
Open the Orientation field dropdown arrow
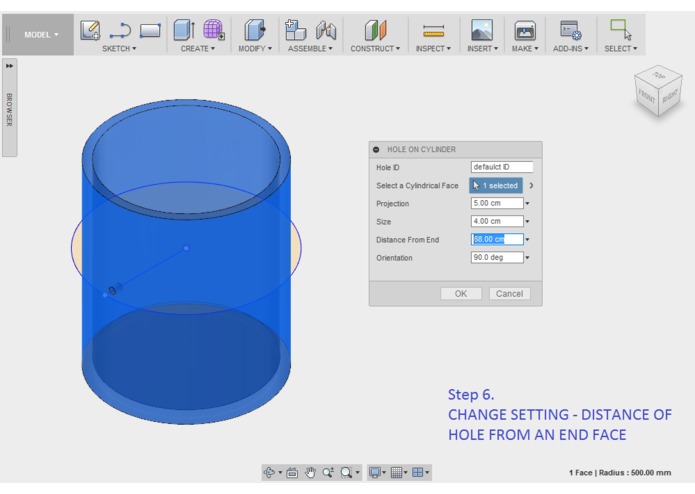pyautogui.click(x=527, y=258)
